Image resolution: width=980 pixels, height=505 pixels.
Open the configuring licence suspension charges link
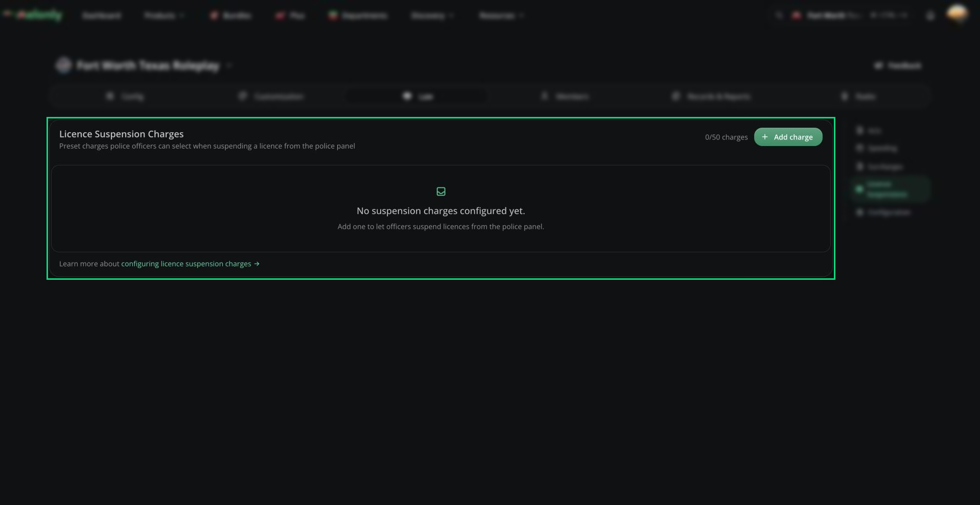click(x=190, y=264)
